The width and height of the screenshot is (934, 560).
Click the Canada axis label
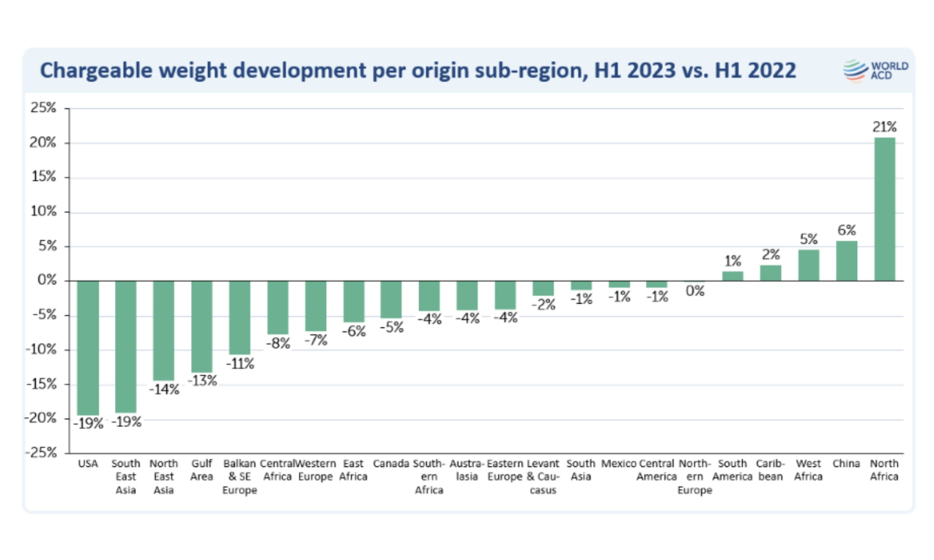pos(391,464)
